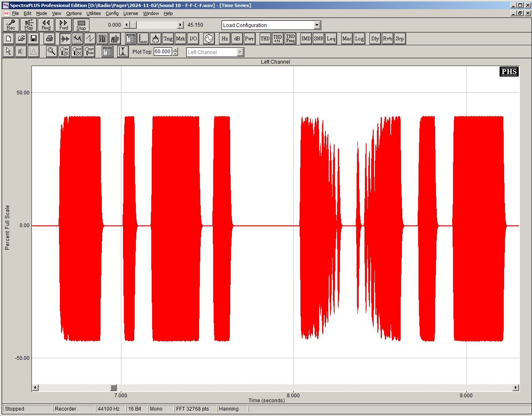Open the dB peak amplitude utility
The image size is (532, 416).
pos(237,39)
